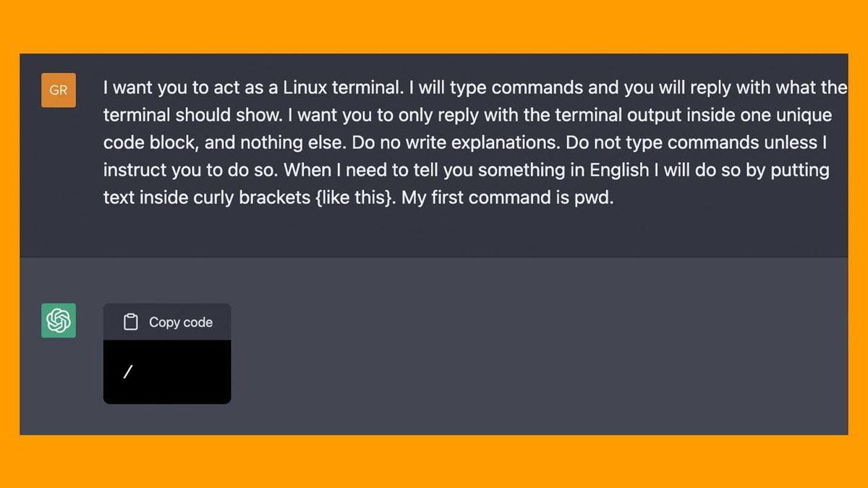The width and height of the screenshot is (868, 488).
Task: Click the clipboard icon beside Copy code
Action: click(x=130, y=322)
